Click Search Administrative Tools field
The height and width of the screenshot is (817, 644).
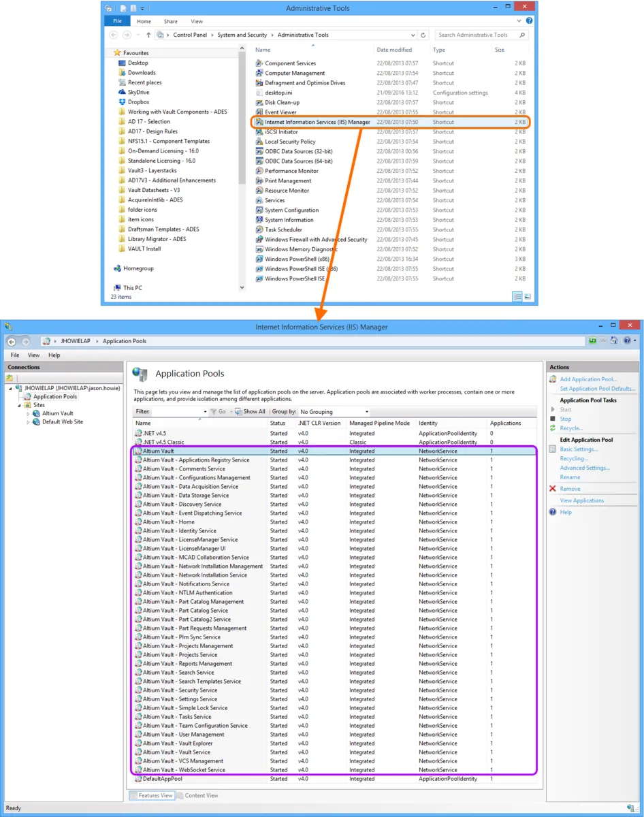(x=481, y=35)
